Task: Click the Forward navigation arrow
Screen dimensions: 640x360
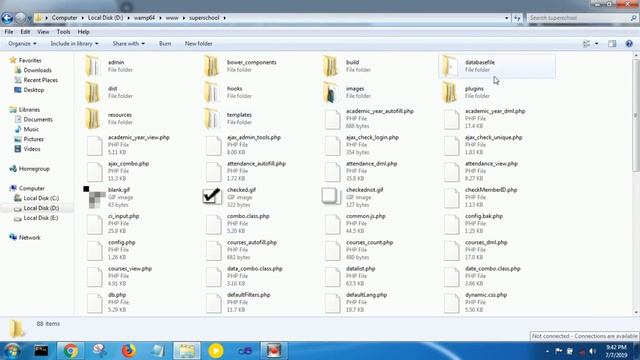Action: pyautogui.click(x=20, y=18)
